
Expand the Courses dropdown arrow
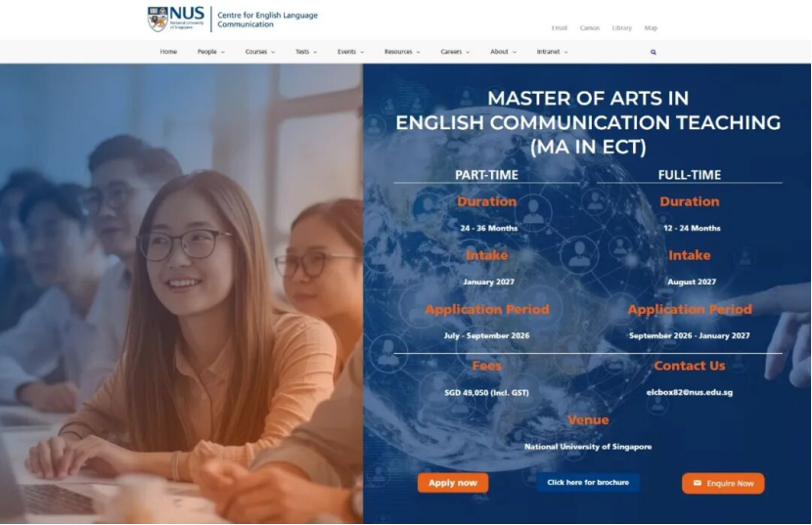[x=273, y=52]
